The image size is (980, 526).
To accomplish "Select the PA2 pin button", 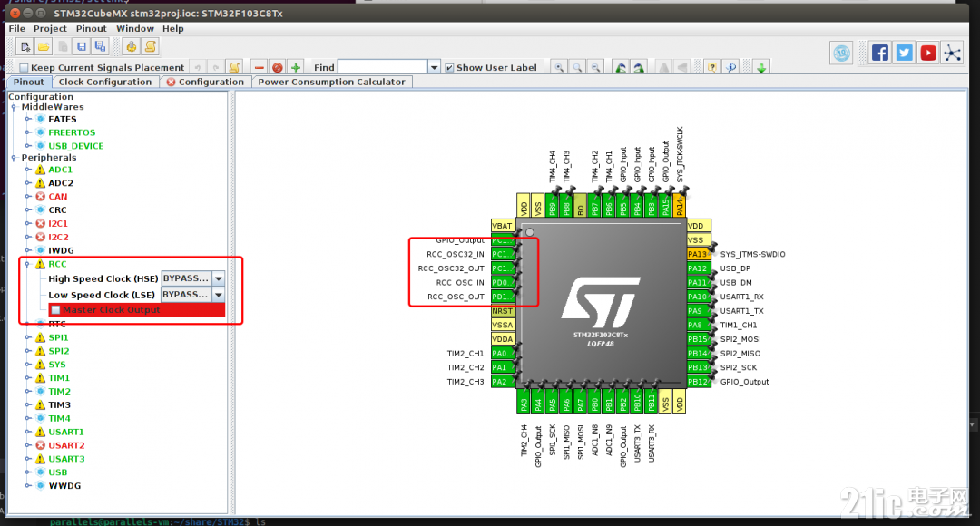I will pos(503,382).
